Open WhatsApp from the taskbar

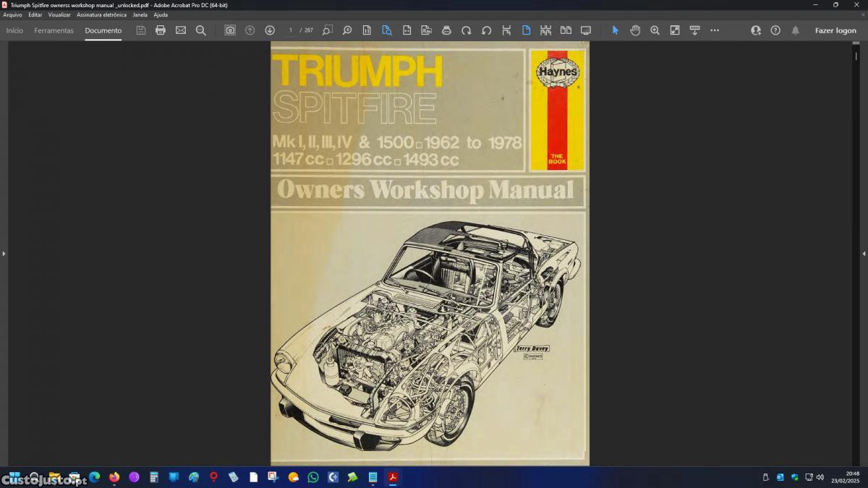[313, 477]
